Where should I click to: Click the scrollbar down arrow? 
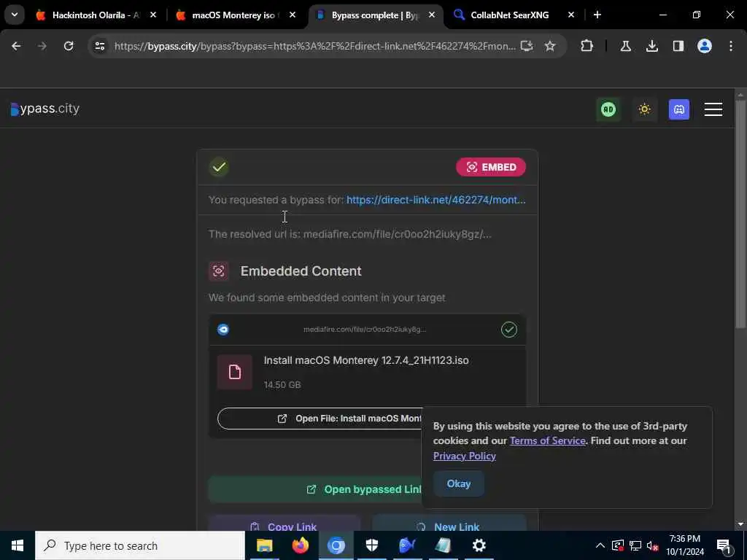pyautogui.click(x=740, y=525)
